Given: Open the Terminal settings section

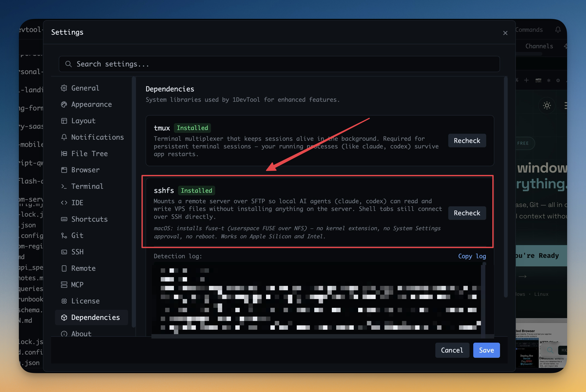Looking at the screenshot, I should pos(87,186).
